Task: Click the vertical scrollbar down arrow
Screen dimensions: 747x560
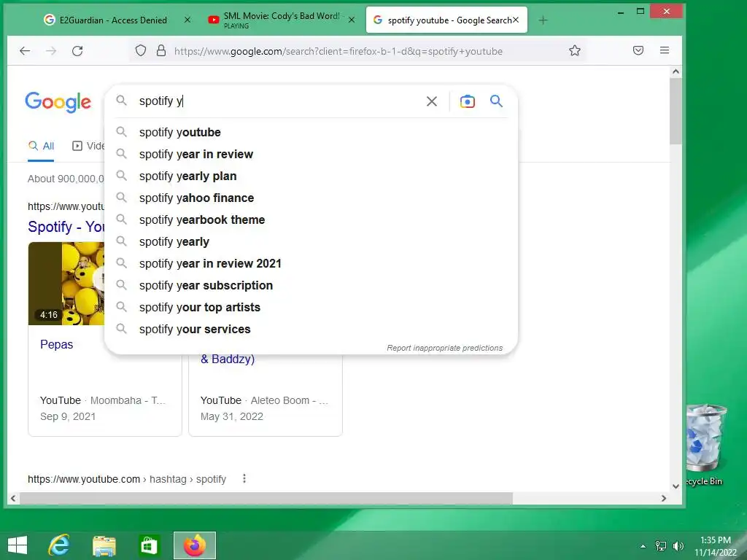Action: tap(676, 486)
